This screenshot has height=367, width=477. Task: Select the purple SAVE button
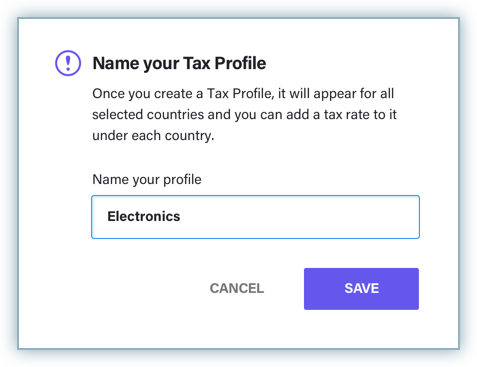(x=361, y=289)
